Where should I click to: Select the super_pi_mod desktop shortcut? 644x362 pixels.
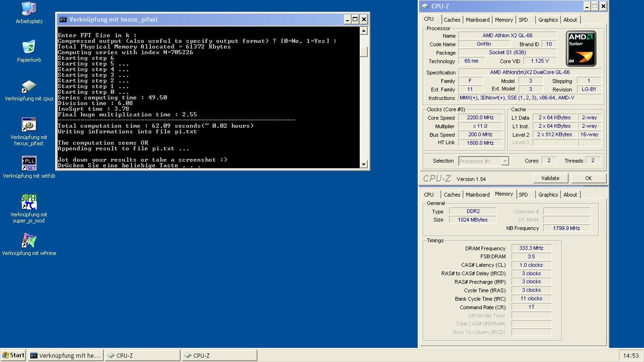(x=29, y=202)
